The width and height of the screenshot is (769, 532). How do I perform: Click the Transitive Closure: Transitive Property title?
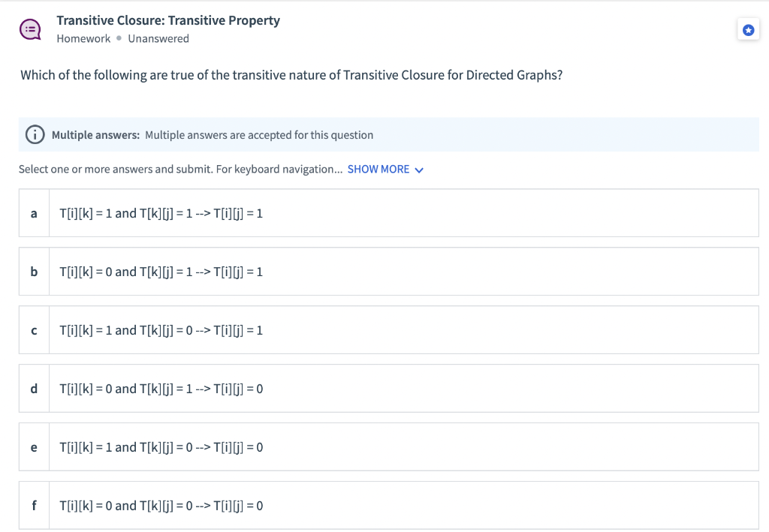coord(168,20)
